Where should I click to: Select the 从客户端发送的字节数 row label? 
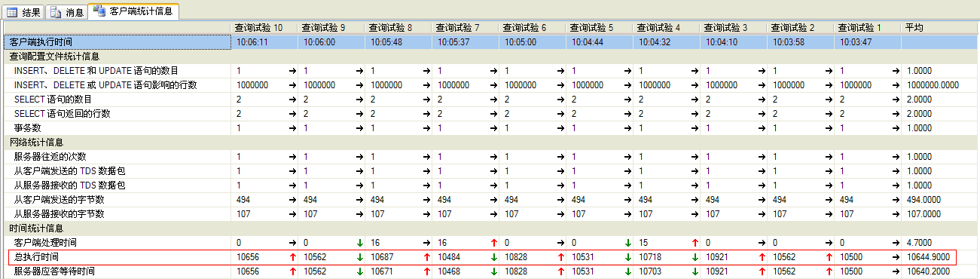(59, 199)
